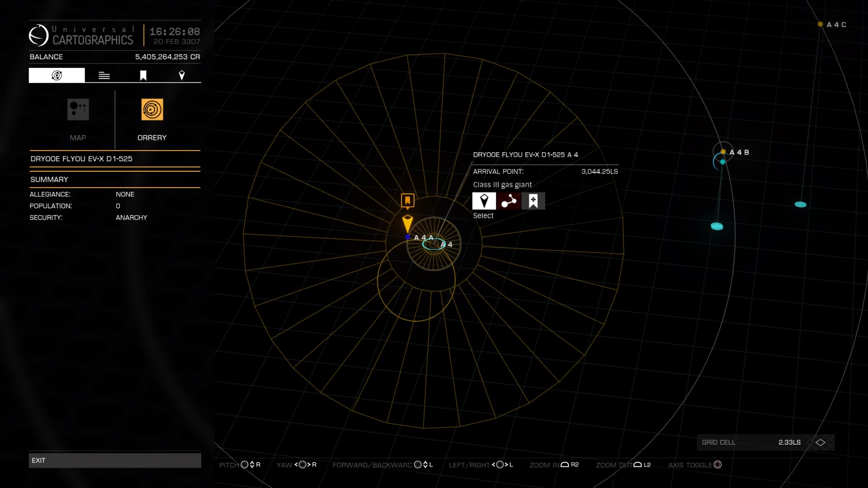Select the MAP view icon
This screenshot has height=488, width=868.
(x=78, y=109)
